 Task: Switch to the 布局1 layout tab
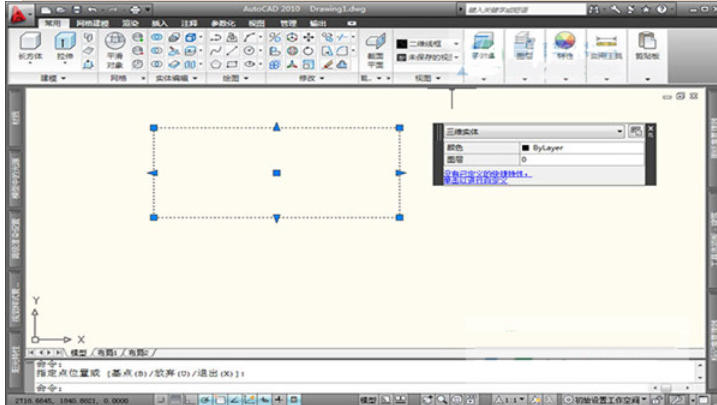tap(108, 353)
